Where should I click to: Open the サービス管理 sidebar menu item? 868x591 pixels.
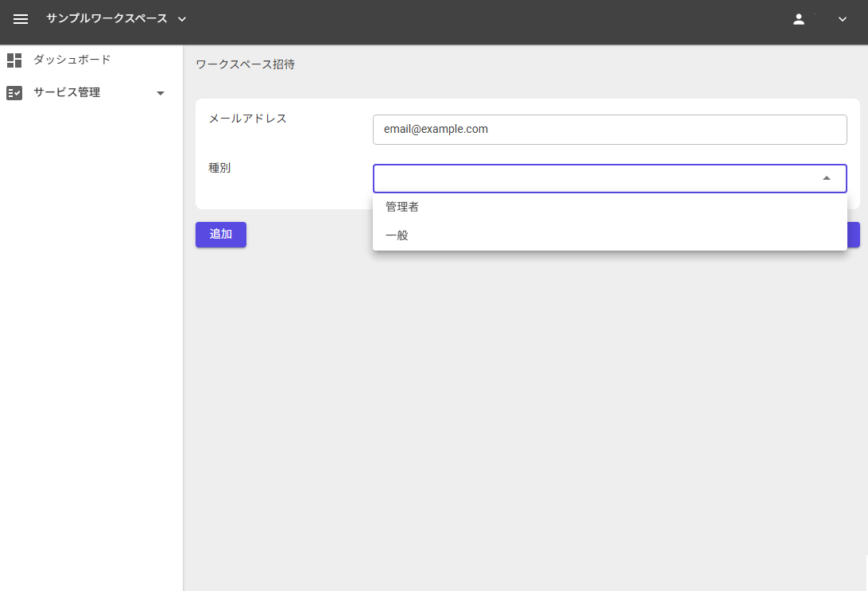(x=66, y=92)
